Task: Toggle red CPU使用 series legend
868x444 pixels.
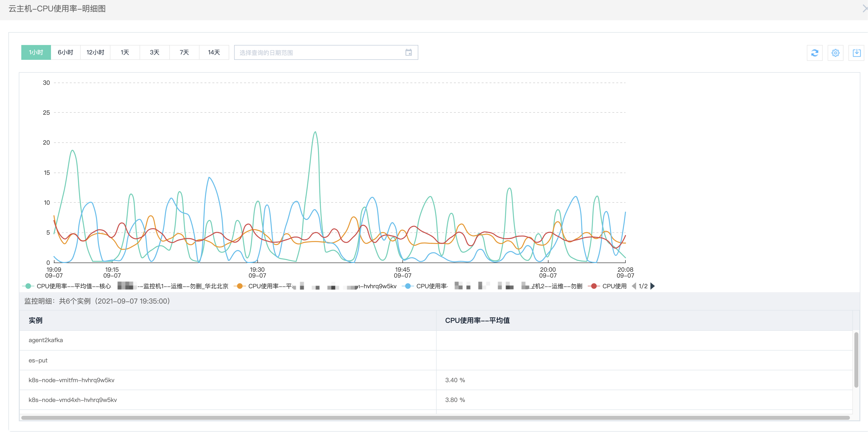Action: click(594, 286)
